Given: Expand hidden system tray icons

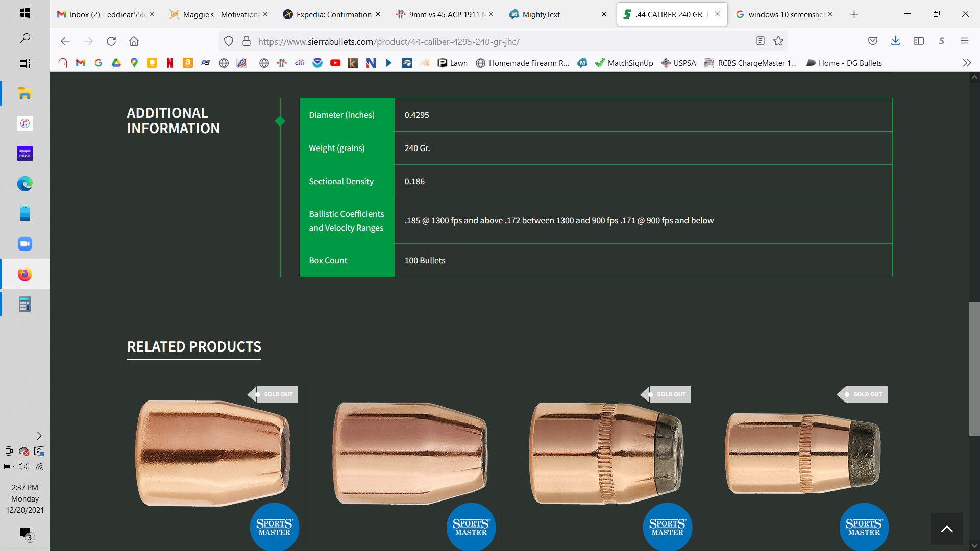Looking at the screenshot, I should 39,435.
